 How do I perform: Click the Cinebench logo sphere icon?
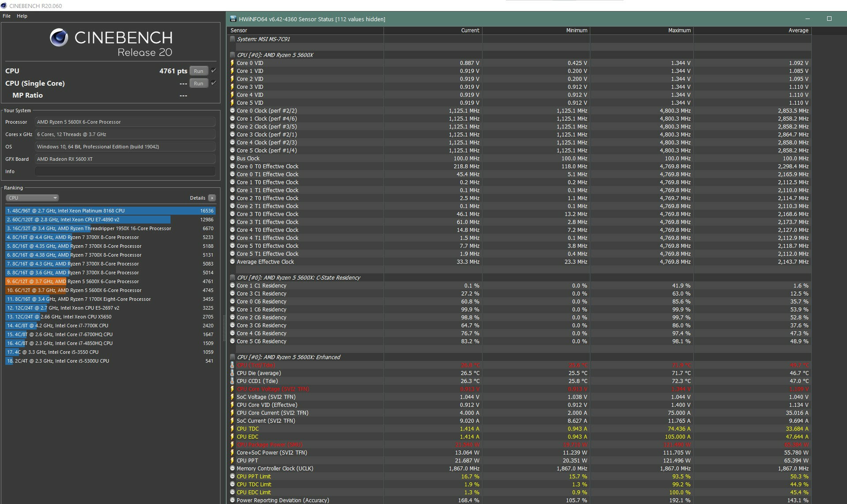(59, 38)
